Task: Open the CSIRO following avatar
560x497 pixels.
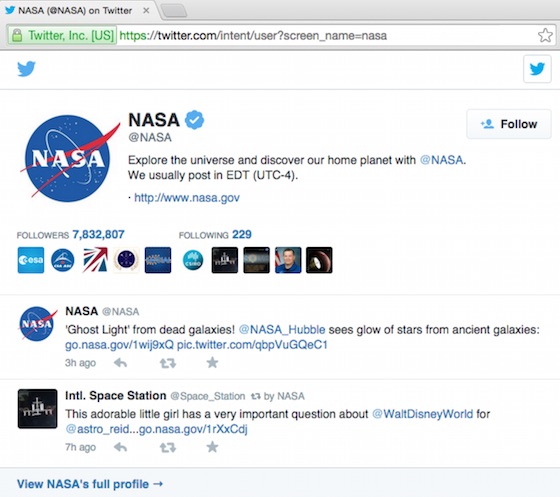Action: (193, 260)
